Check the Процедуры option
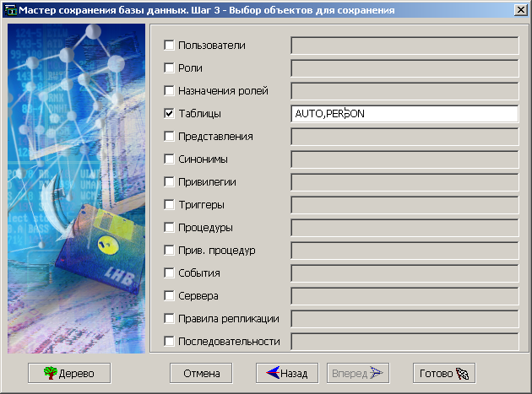 point(169,227)
